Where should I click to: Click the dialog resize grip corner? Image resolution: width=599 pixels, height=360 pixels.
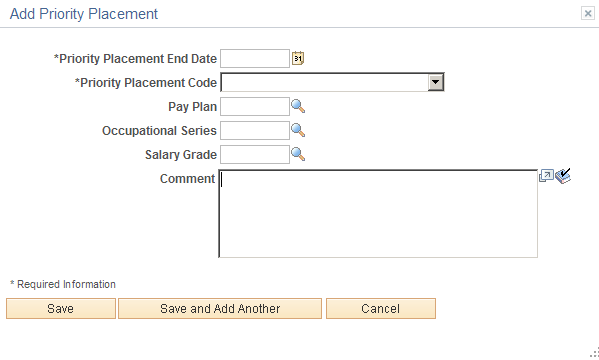(x=594, y=352)
